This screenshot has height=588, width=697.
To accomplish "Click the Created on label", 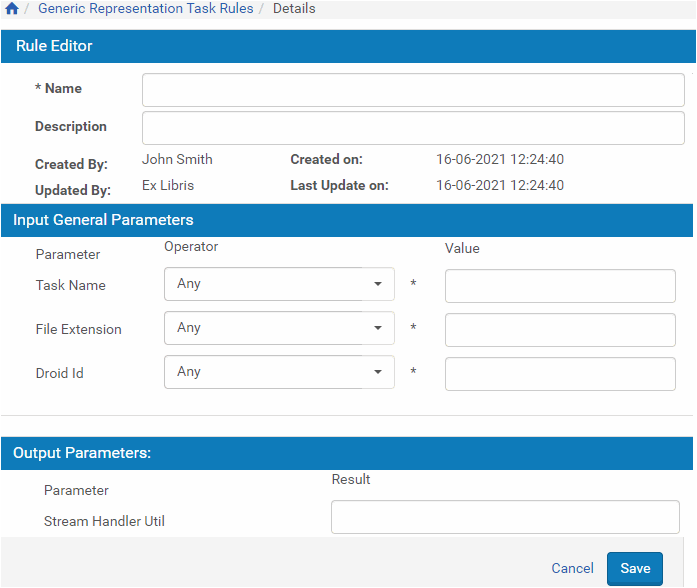I will pyautogui.click(x=326, y=159).
